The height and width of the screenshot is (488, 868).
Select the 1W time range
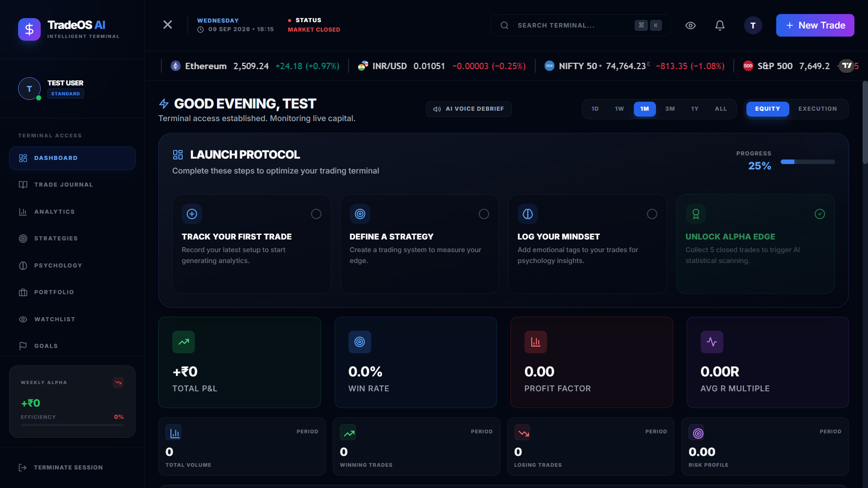[619, 109]
